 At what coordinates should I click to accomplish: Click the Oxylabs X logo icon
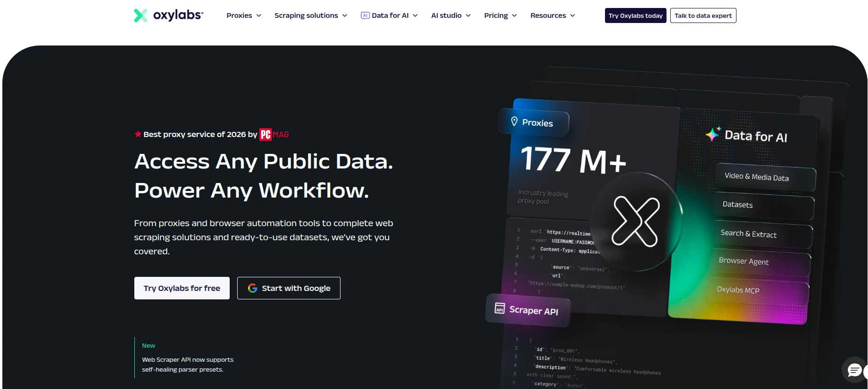coord(140,15)
